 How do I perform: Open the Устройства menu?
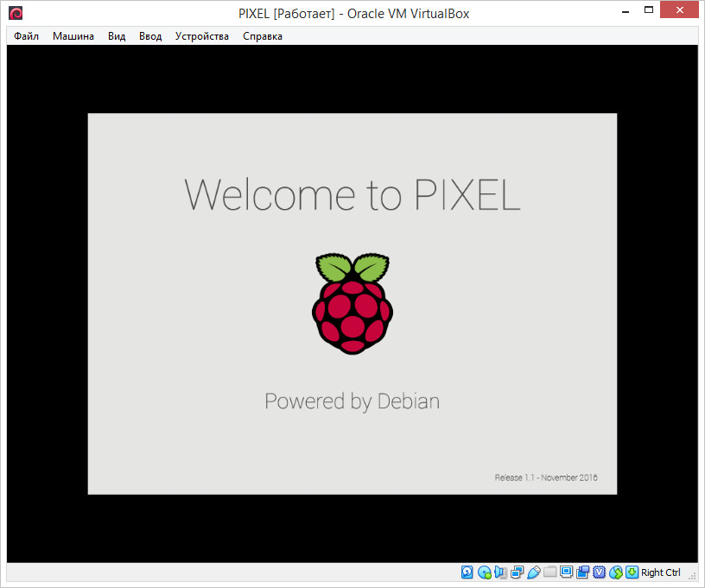tap(202, 36)
